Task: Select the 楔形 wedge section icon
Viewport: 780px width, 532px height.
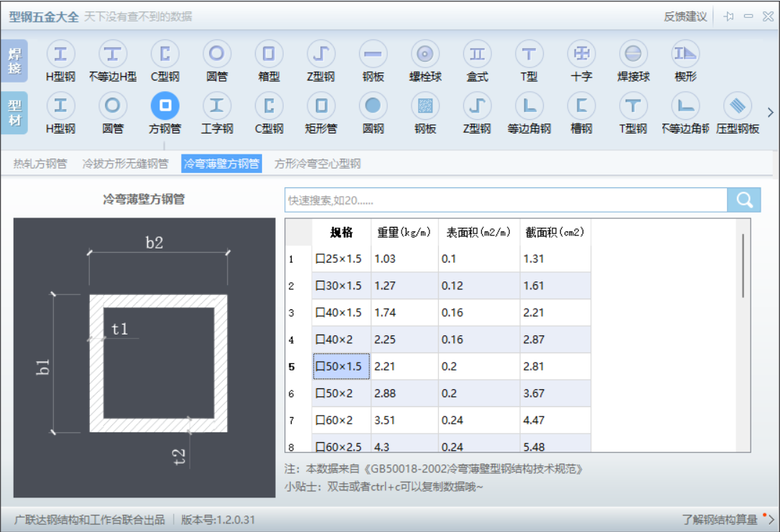Action: click(x=685, y=54)
